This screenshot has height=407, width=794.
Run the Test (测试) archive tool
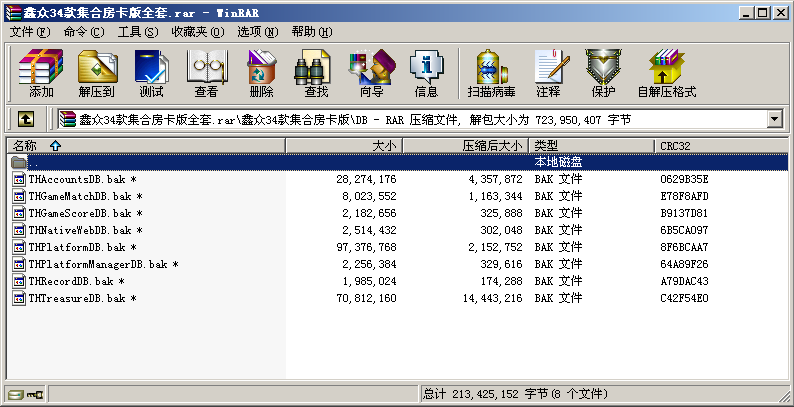tap(151, 74)
